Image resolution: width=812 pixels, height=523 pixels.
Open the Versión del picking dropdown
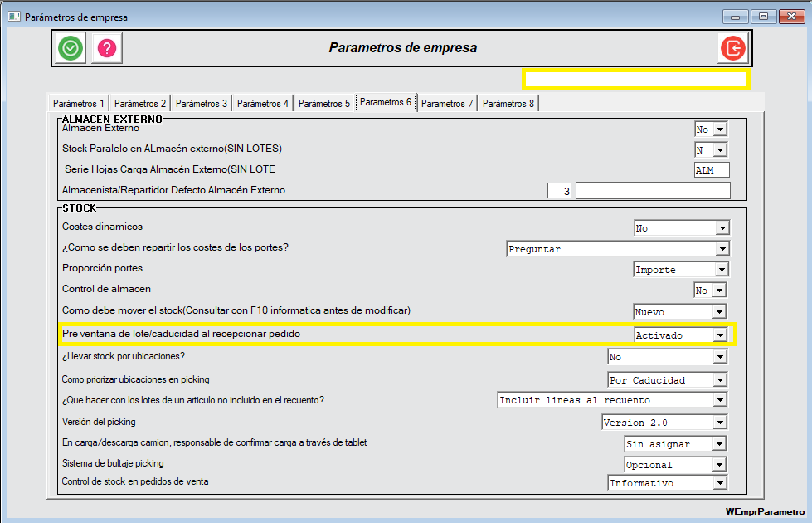click(722, 423)
